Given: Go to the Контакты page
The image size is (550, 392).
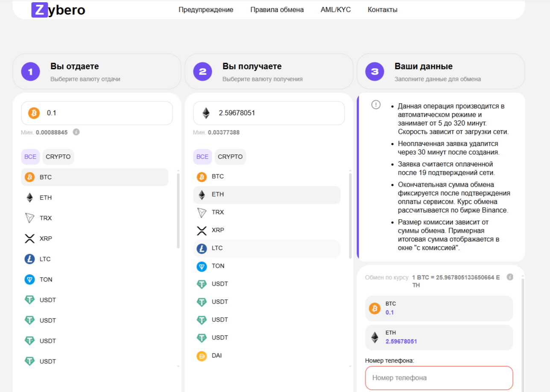Looking at the screenshot, I should pos(382,9).
